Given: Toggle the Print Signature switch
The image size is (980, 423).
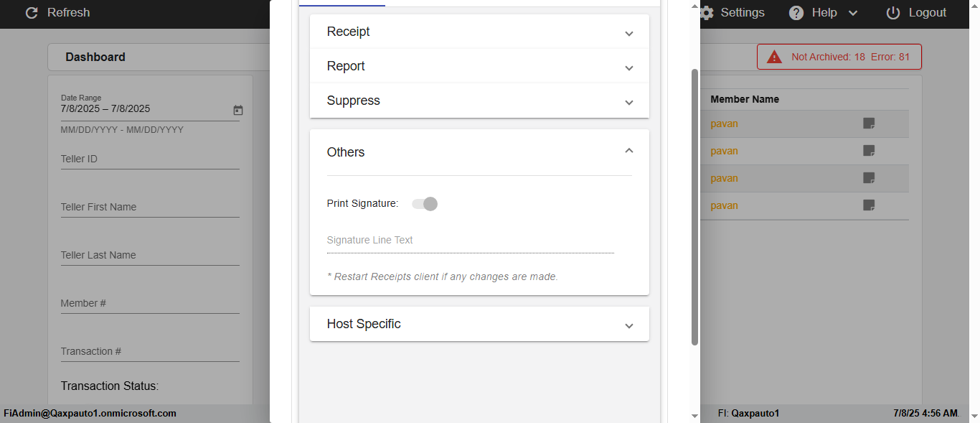Looking at the screenshot, I should tap(425, 204).
